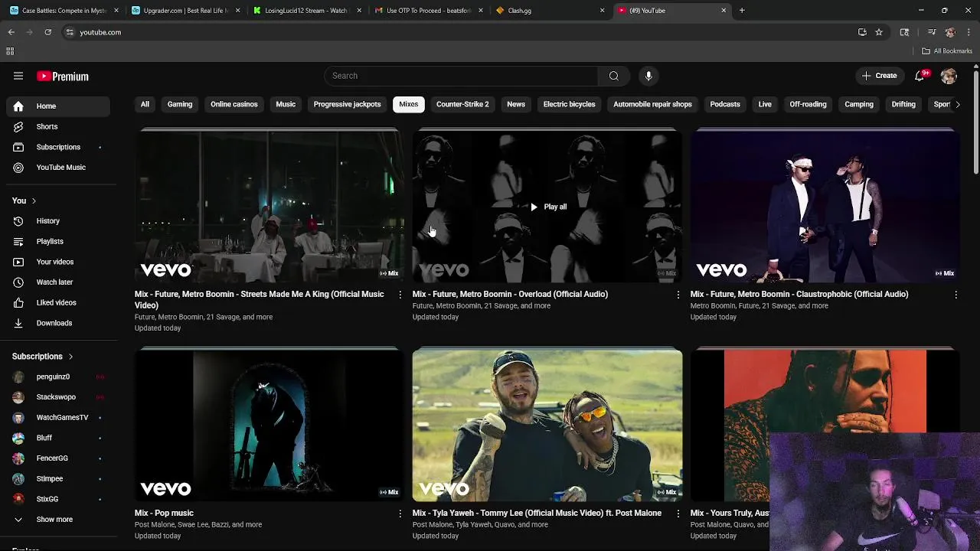
Task: Expand subscriptions with Show more
Action: (58, 520)
